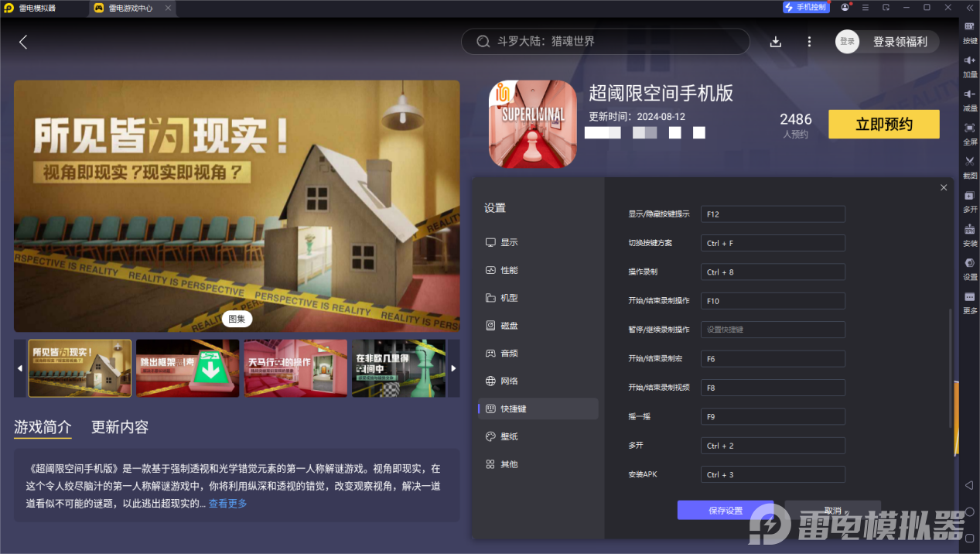Select fourth thumbnail 在非欧几里得空间中

coord(399,368)
